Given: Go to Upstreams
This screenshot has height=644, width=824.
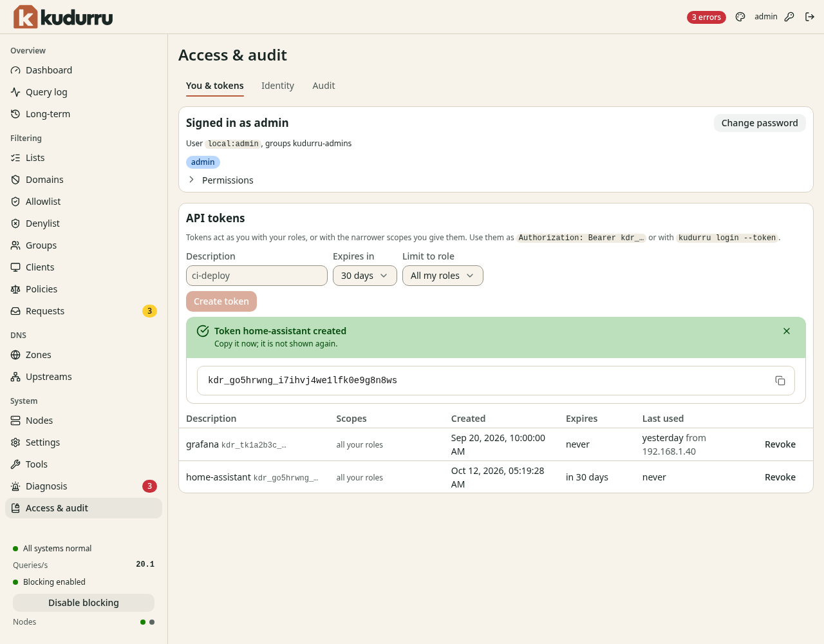Looking at the screenshot, I should [x=84, y=377].
